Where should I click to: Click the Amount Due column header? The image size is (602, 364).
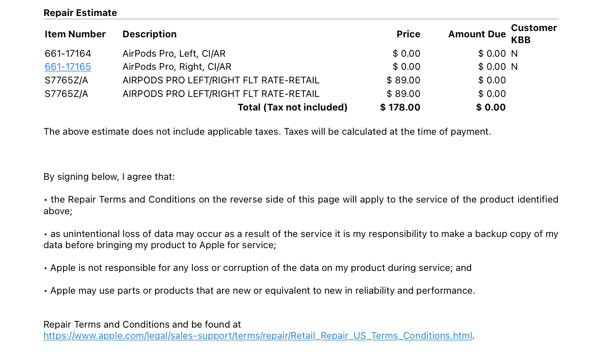click(x=477, y=34)
